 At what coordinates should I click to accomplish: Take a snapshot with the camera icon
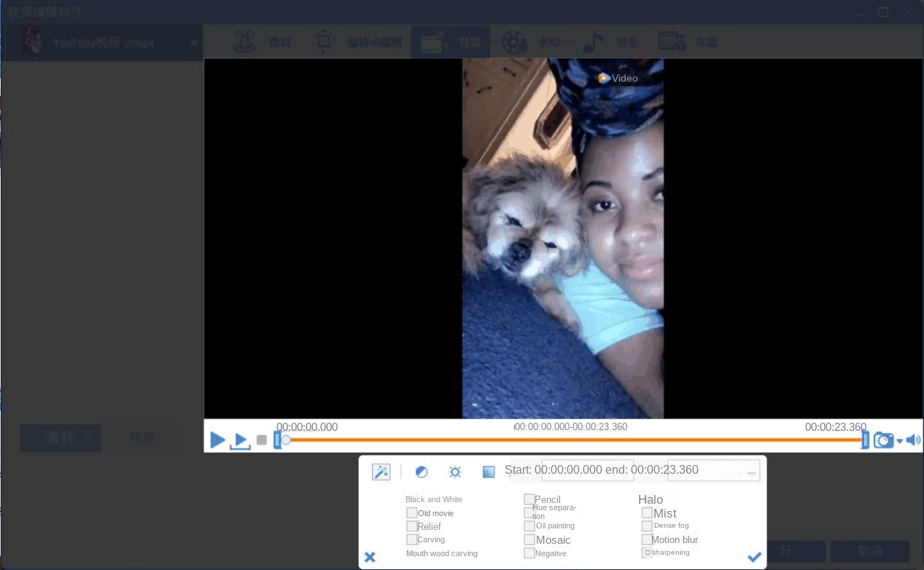pyautogui.click(x=882, y=440)
